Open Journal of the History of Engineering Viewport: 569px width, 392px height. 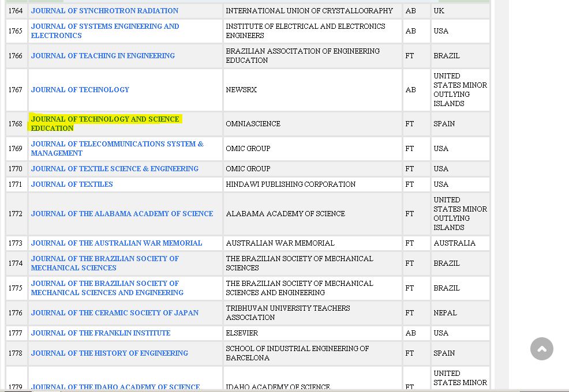109,353
